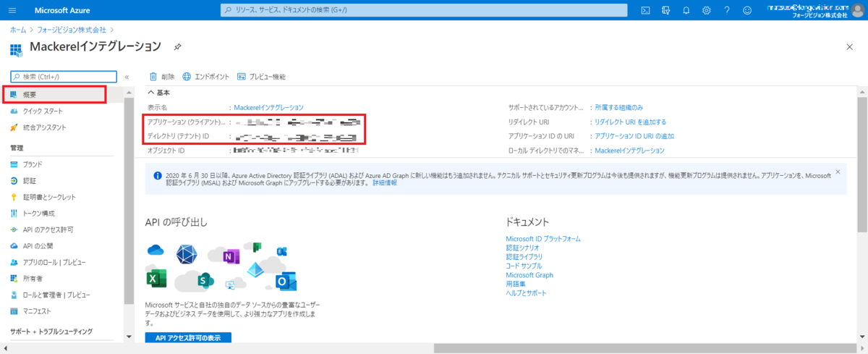Viewport: 868px width, 354px height.
Task: Collapse the left menu with the double chevron
Action: [127, 76]
